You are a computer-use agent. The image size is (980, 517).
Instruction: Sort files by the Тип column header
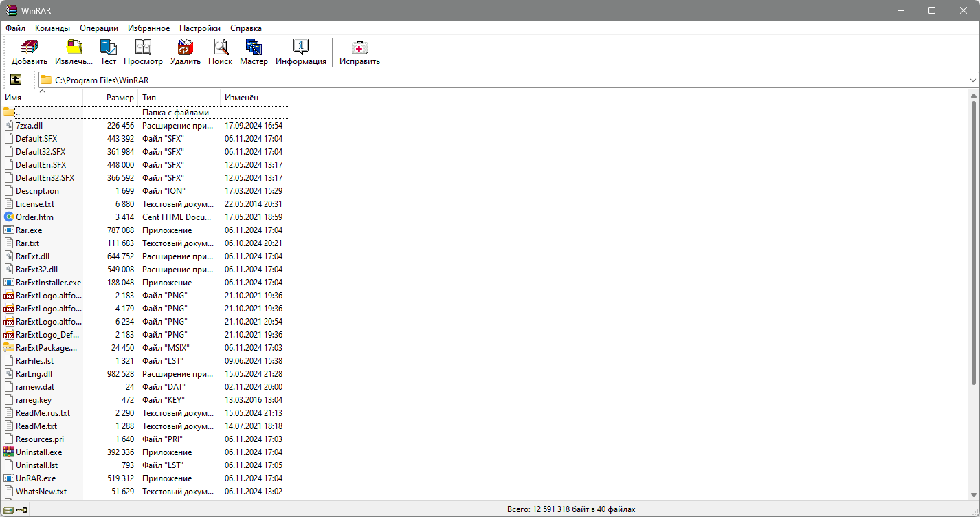(x=179, y=98)
